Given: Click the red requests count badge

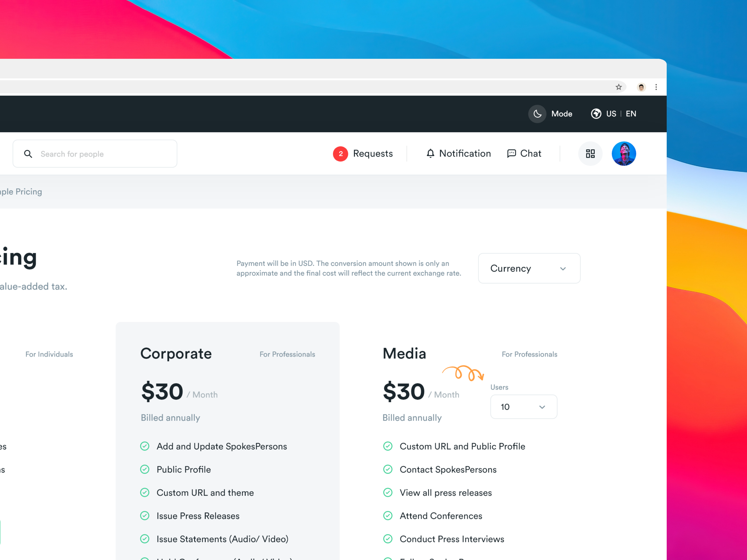Looking at the screenshot, I should click(x=340, y=154).
